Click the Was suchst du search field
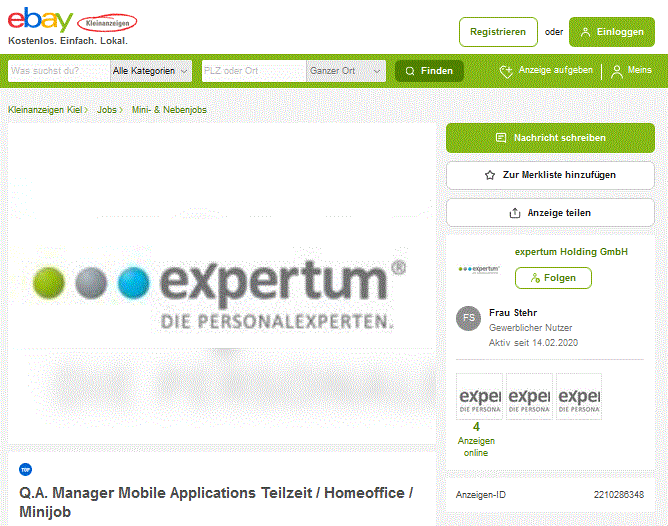 click(59, 71)
